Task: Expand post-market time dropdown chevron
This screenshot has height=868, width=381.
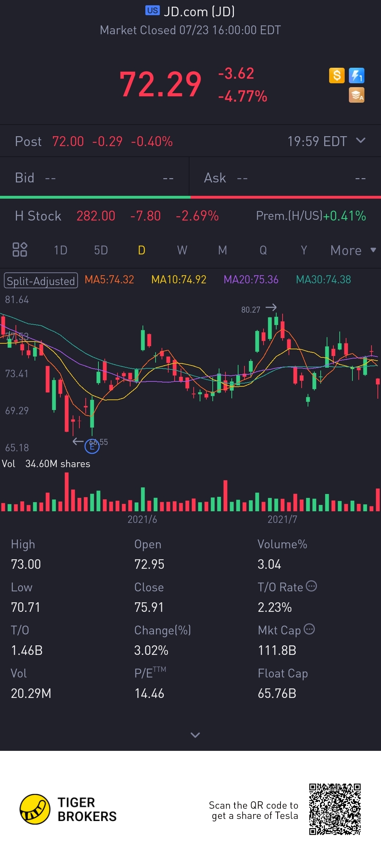Action: pyautogui.click(x=361, y=140)
